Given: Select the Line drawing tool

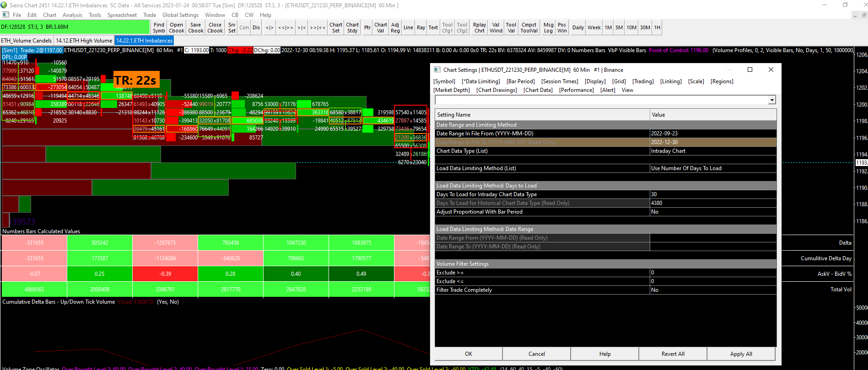Looking at the screenshot, I should (408, 27).
